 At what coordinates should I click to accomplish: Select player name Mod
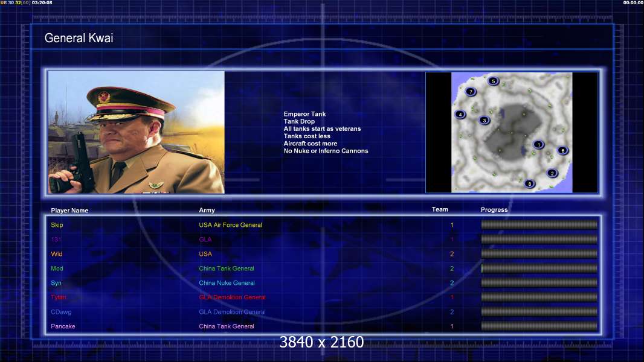pyautogui.click(x=57, y=268)
